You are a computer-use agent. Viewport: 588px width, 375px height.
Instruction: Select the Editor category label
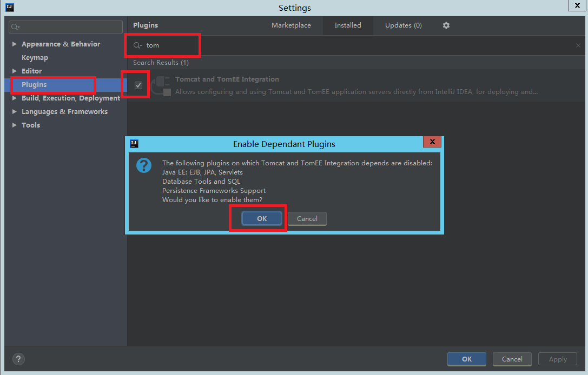click(31, 71)
